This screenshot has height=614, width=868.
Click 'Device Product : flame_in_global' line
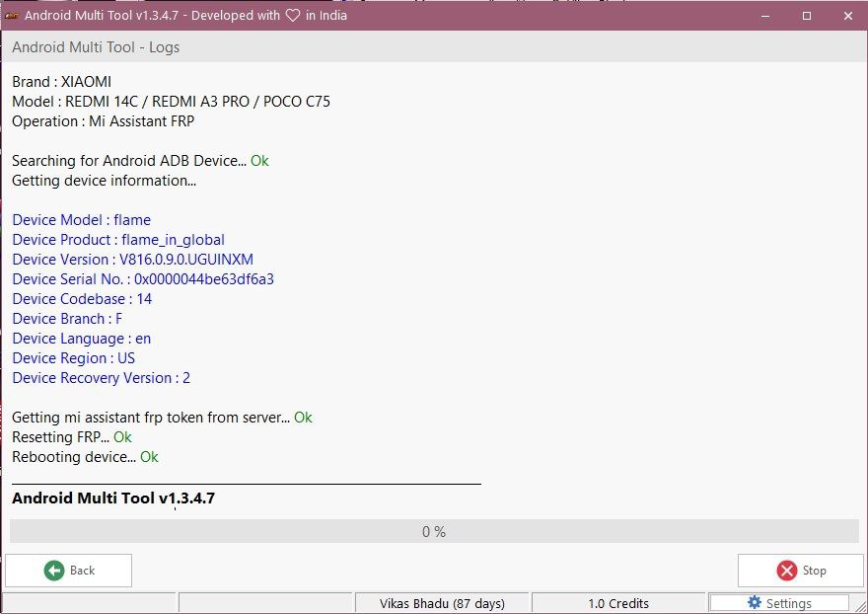click(x=118, y=240)
